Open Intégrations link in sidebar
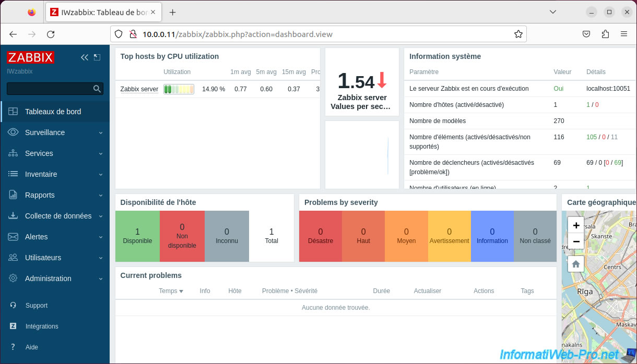Image resolution: width=637 pixels, height=364 pixels. [x=42, y=326]
